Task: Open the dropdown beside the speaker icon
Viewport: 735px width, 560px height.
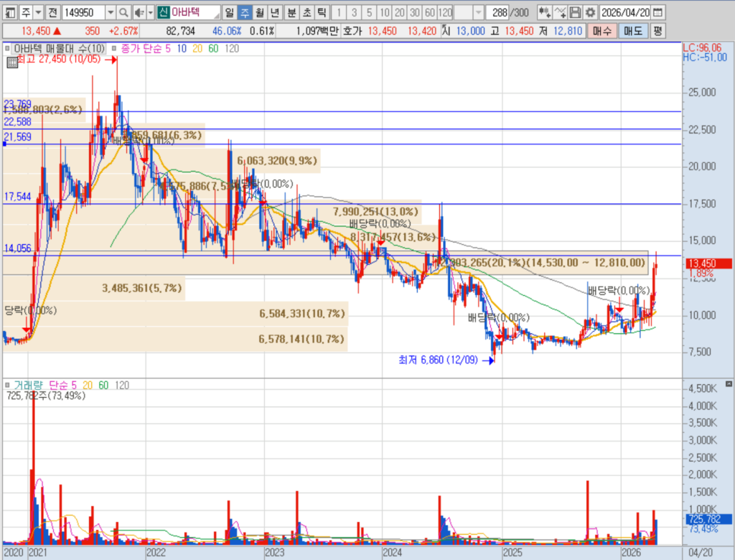Action: 151,12
